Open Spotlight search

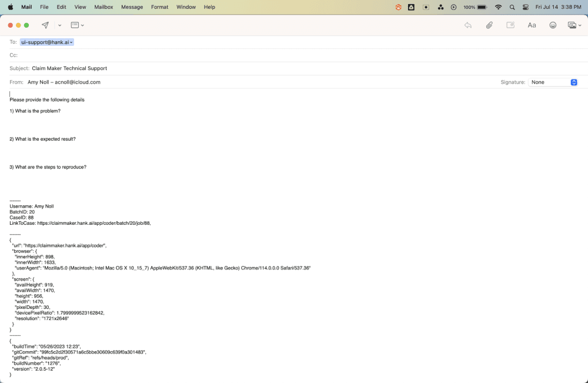pyautogui.click(x=512, y=6)
